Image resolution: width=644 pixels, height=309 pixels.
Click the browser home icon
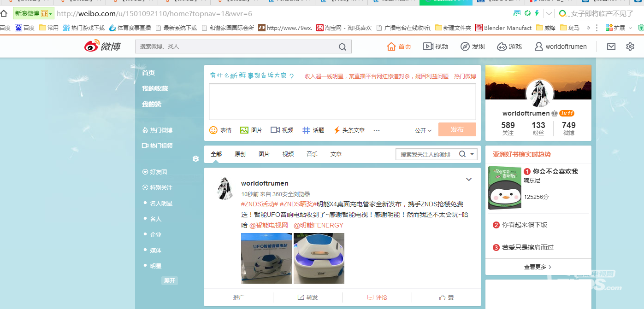tap(4, 13)
